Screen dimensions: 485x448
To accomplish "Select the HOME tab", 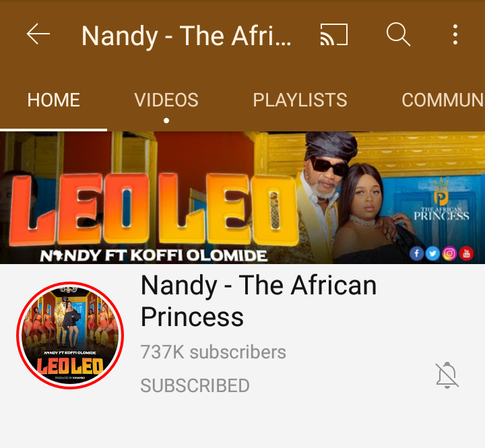I will (53, 100).
